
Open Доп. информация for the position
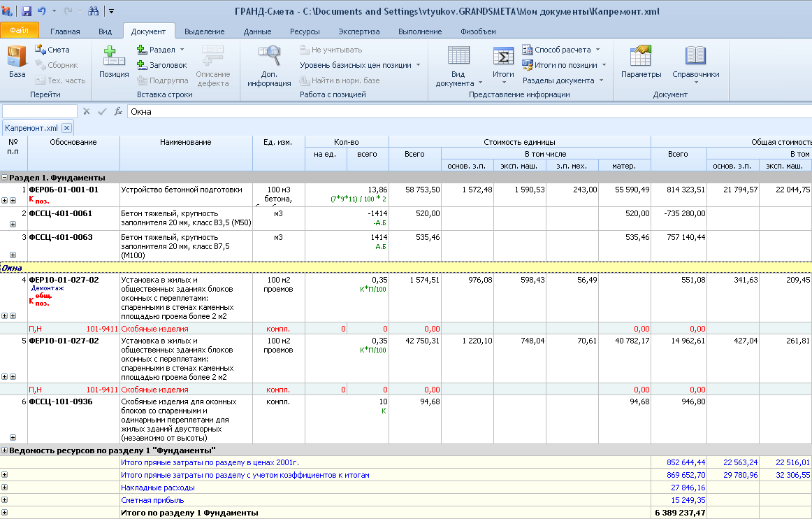(269, 66)
